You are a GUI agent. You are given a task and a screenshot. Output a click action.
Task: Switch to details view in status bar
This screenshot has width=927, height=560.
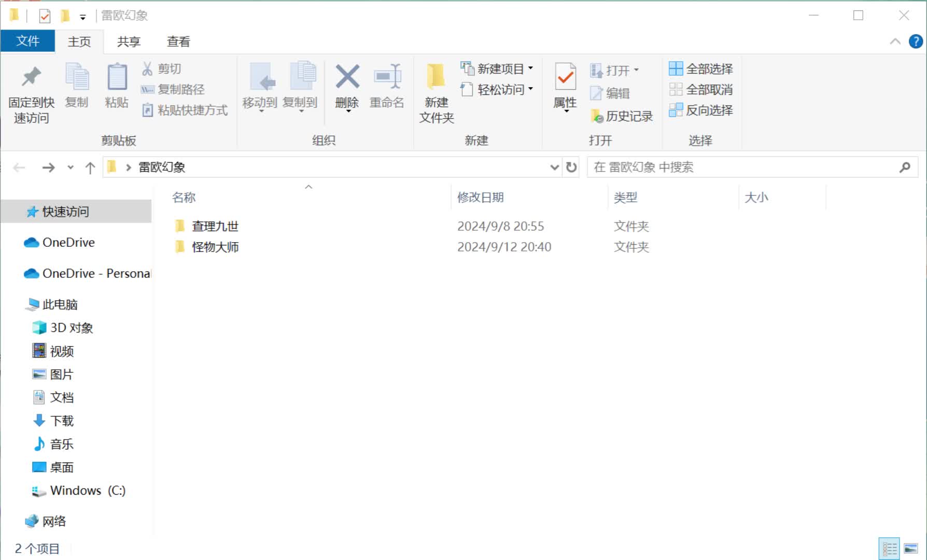click(890, 549)
